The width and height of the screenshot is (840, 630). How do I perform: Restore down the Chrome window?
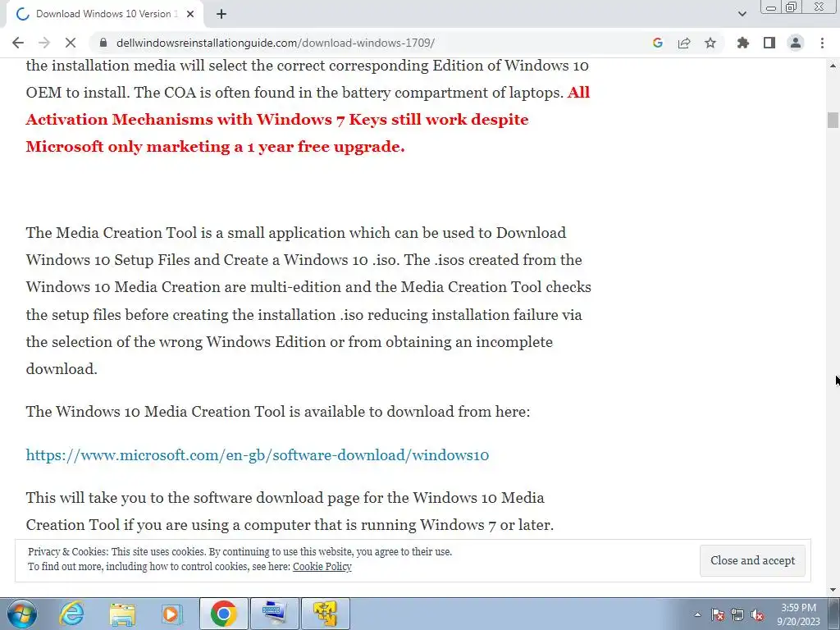(792, 7)
